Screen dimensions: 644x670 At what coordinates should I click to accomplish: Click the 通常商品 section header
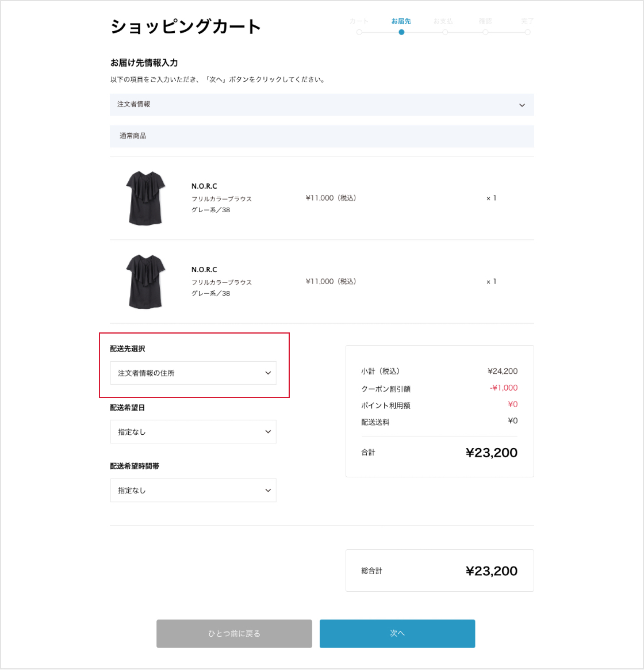tap(133, 136)
